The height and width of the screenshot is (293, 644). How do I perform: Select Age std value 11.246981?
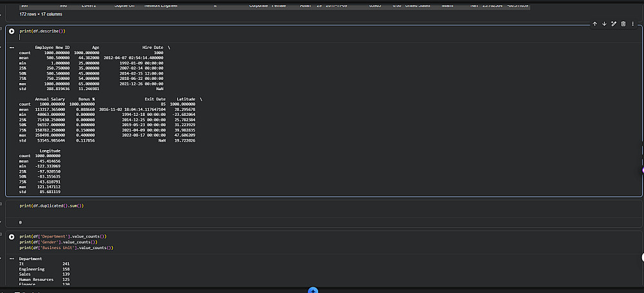pyautogui.click(x=89, y=88)
